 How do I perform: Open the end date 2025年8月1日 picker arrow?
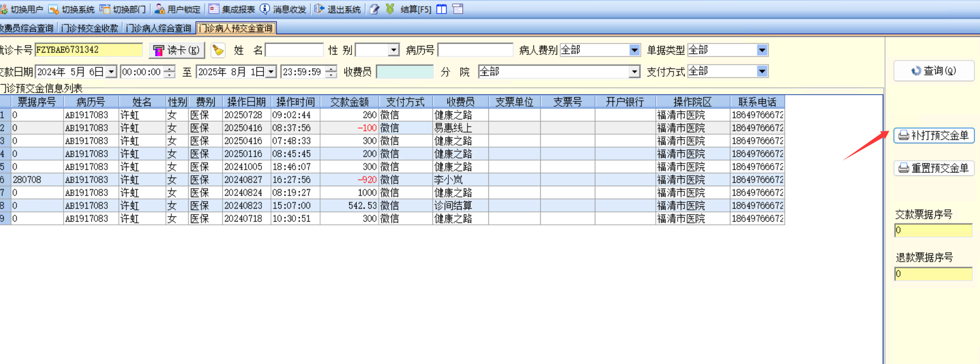(271, 72)
